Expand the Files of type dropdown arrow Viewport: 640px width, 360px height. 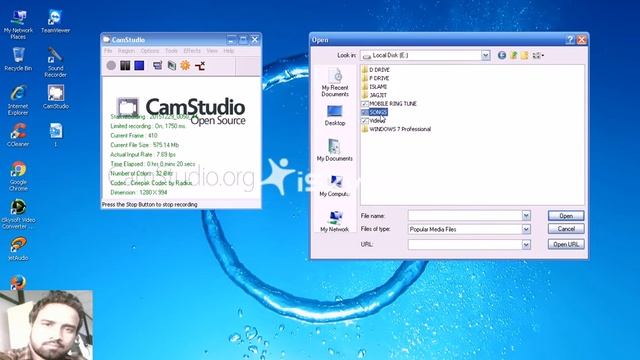coord(526,229)
